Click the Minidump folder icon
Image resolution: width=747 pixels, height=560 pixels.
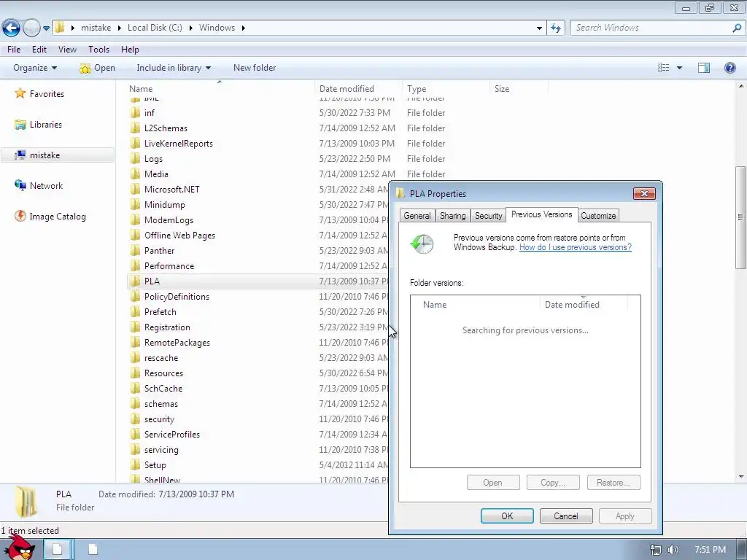[135, 205]
